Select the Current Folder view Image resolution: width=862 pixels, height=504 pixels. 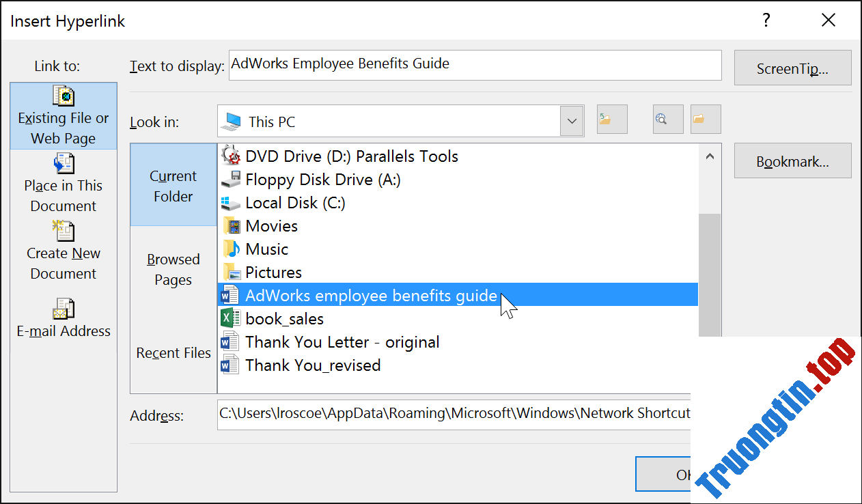(173, 185)
